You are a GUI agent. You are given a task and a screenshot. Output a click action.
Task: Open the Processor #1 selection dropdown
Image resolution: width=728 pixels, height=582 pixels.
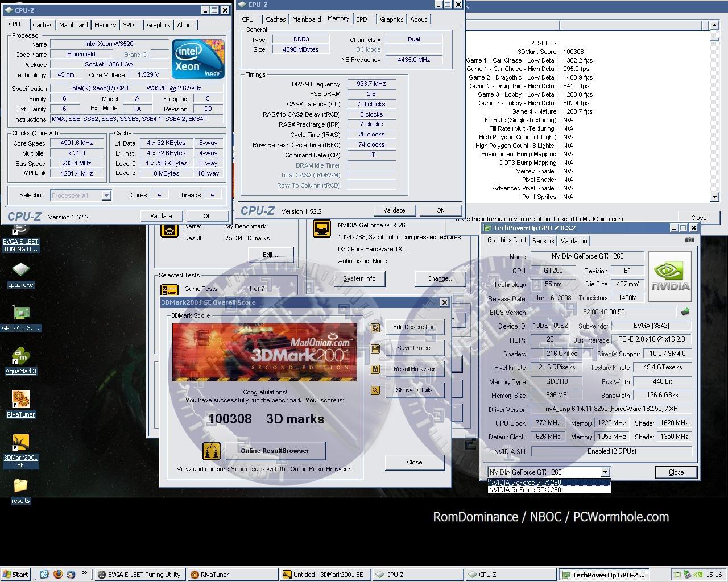80,195
